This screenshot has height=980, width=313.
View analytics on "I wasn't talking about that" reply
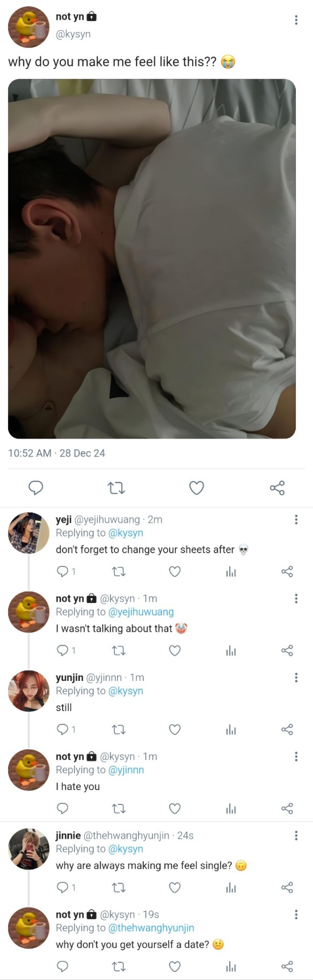pyautogui.click(x=231, y=651)
